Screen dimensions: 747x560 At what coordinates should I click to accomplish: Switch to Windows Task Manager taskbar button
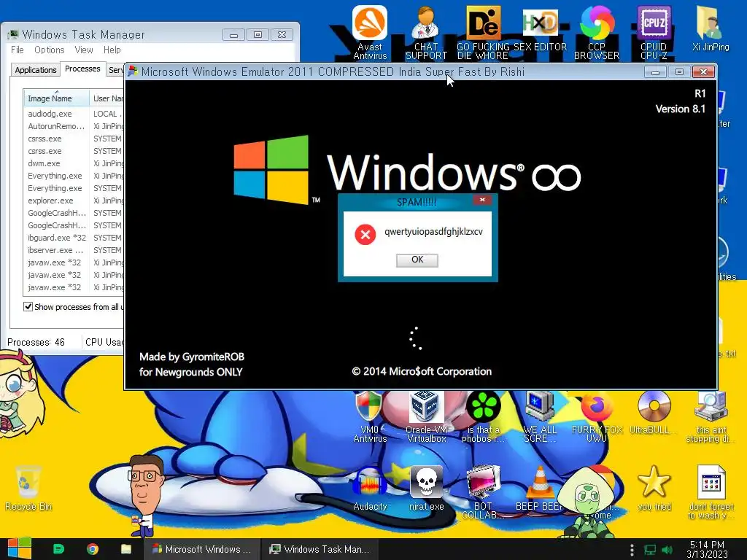(320, 549)
